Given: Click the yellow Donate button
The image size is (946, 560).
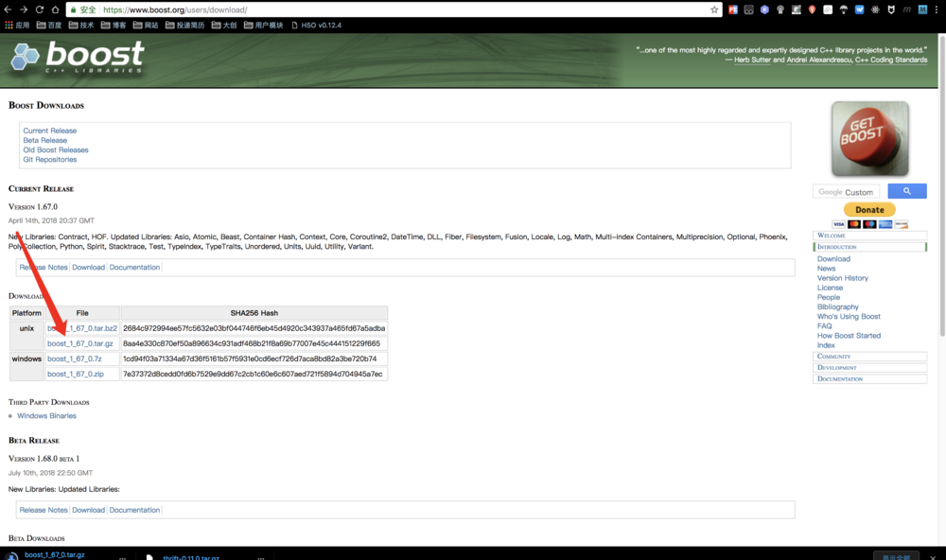Looking at the screenshot, I should (869, 209).
